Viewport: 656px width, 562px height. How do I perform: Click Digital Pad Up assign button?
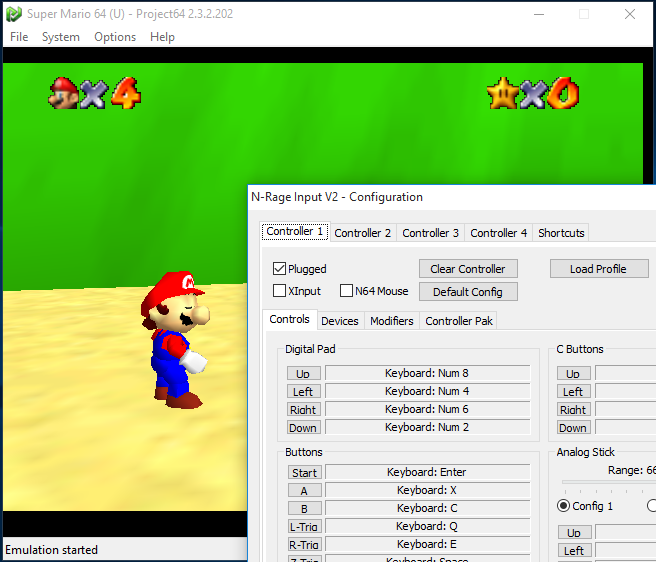304,373
